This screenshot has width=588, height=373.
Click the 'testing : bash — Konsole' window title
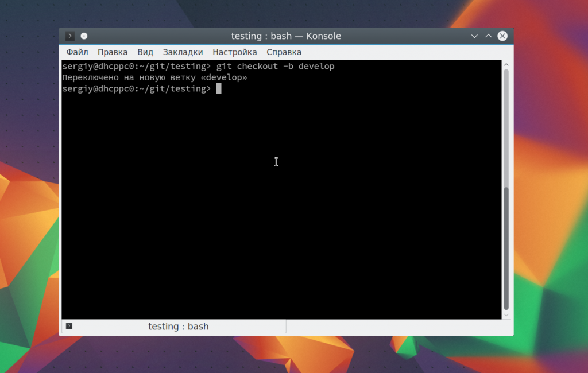pos(286,36)
